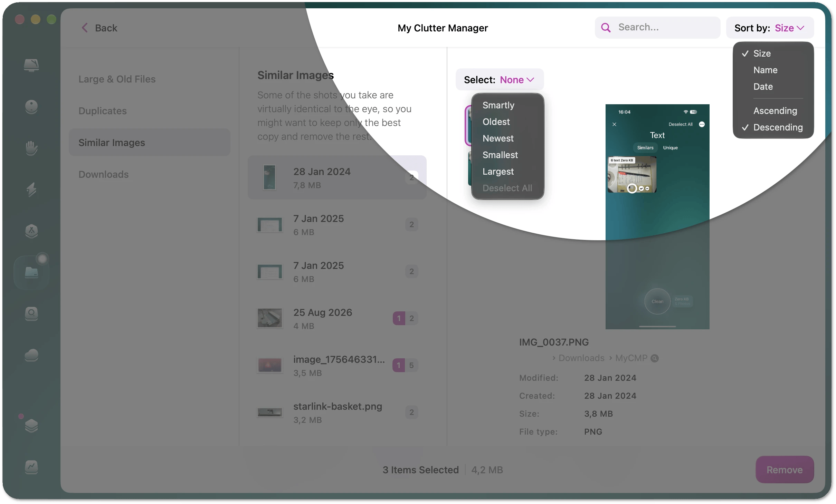Click the Back chevron arrow
The width and height of the screenshot is (836, 504).
click(x=85, y=28)
